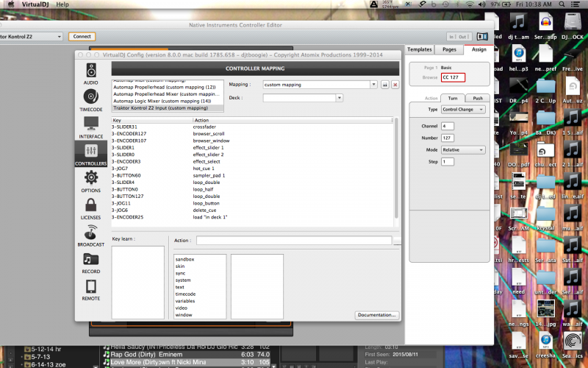Click the Channel input field
The width and height of the screenshot is (588, 368).
448,126
